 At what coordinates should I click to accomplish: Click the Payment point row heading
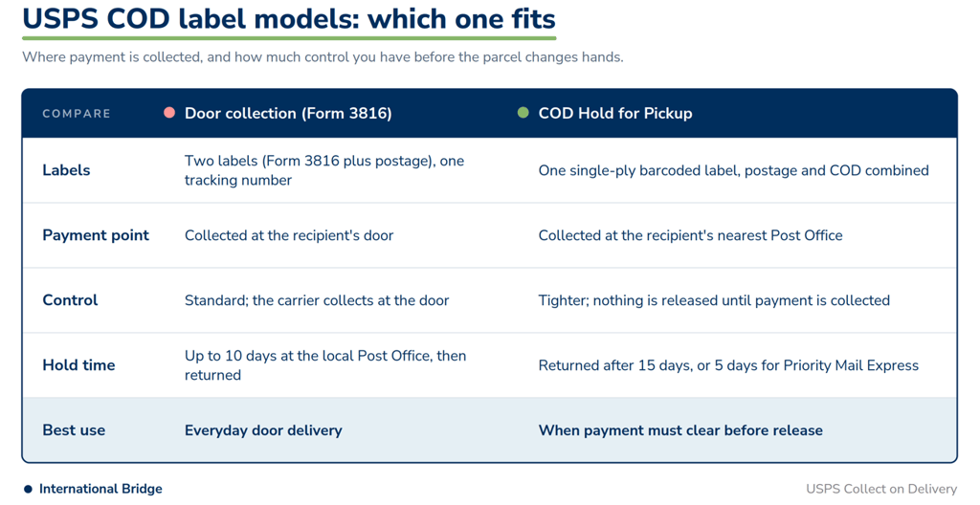(96, 235)
